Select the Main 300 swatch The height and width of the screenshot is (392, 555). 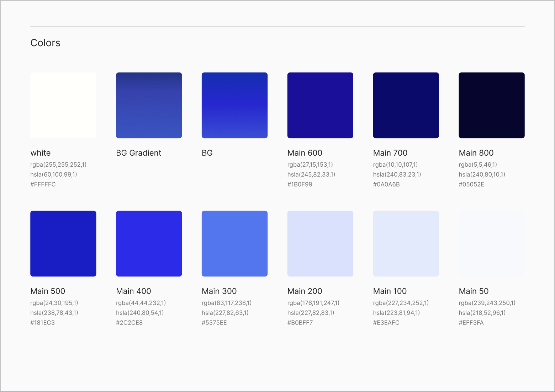pyautogui.click(x=235, y=243)
